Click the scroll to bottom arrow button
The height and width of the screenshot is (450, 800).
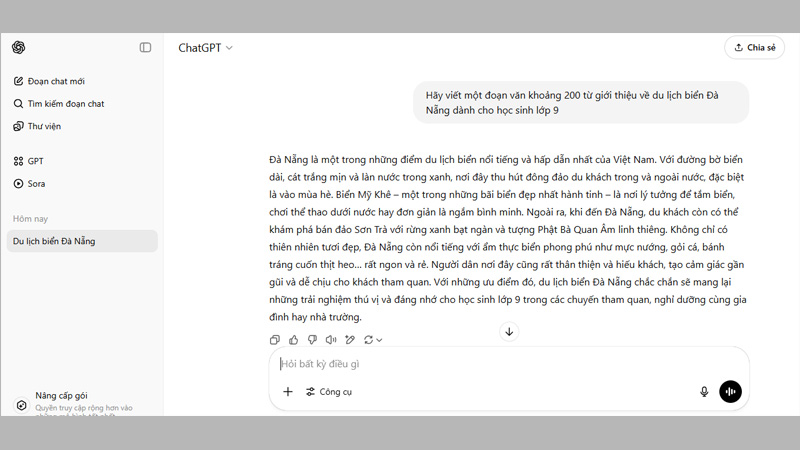coord(509,332)
